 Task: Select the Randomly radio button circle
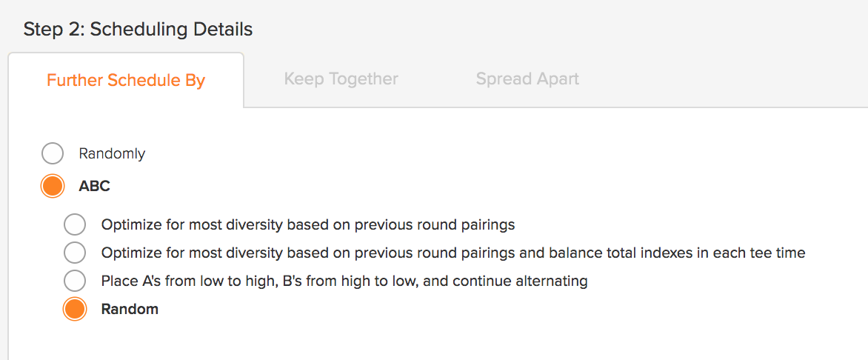tap(53, 153)
